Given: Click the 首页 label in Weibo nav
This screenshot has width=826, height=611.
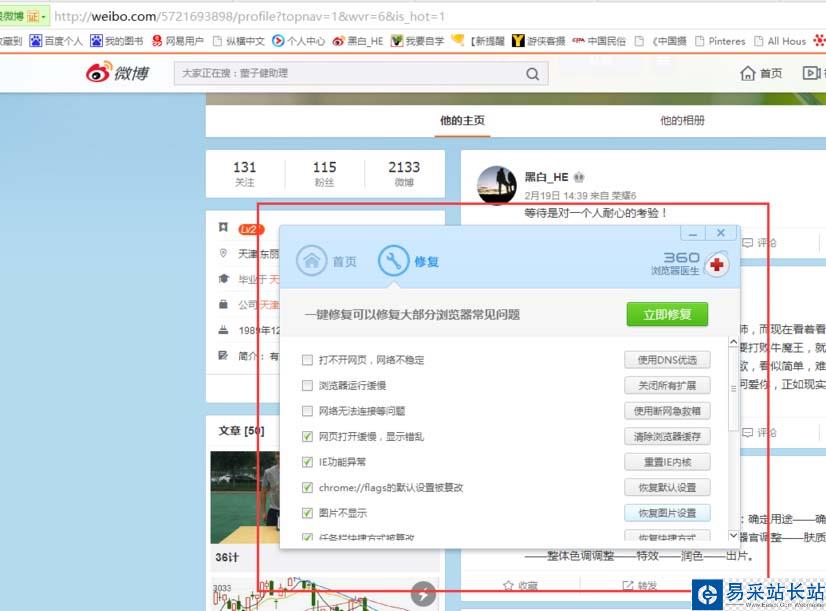Looking at the screenshot, I should pos(771,73).
